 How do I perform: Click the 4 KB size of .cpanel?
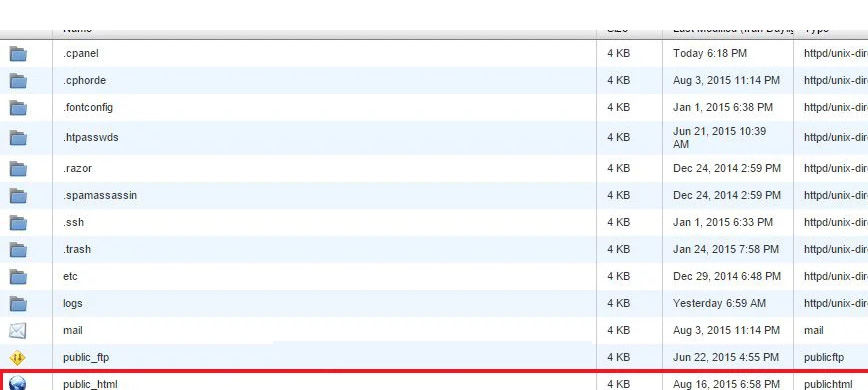click(618, 54)
